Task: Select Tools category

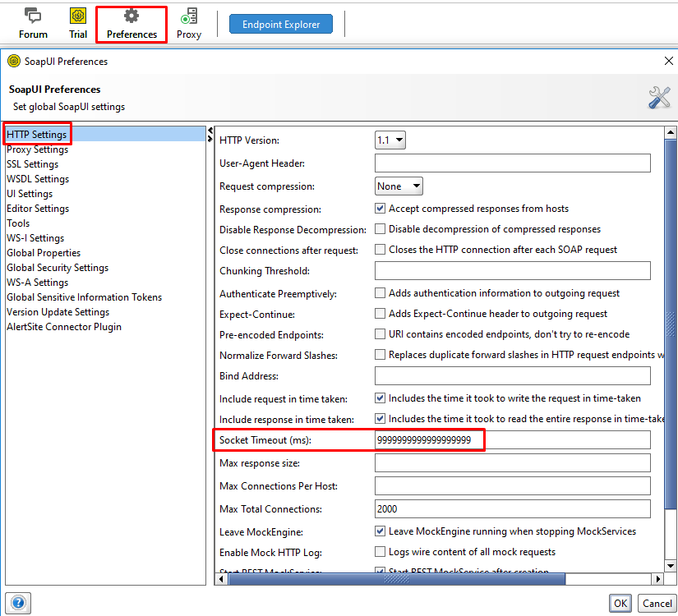Action: click(105, 223)
